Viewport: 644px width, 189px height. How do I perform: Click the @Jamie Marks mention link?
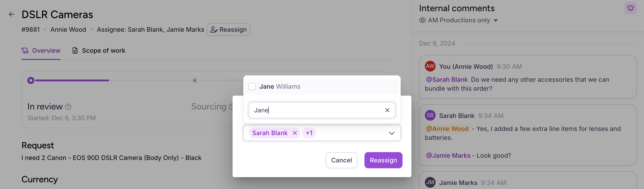click(x=448, y=155)
